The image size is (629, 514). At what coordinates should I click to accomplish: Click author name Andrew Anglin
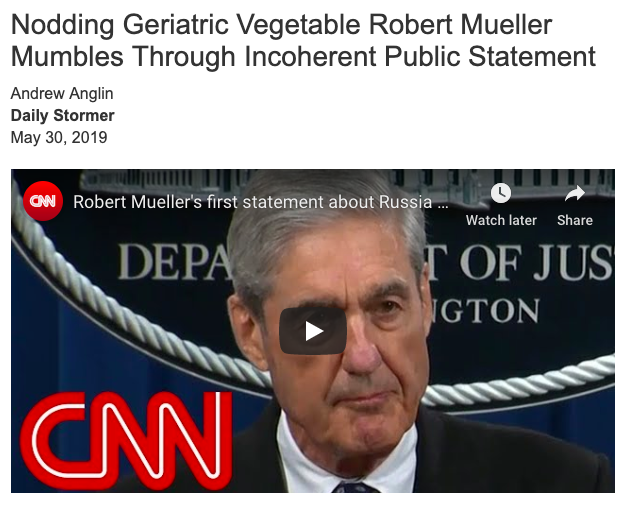click(62, 93)
